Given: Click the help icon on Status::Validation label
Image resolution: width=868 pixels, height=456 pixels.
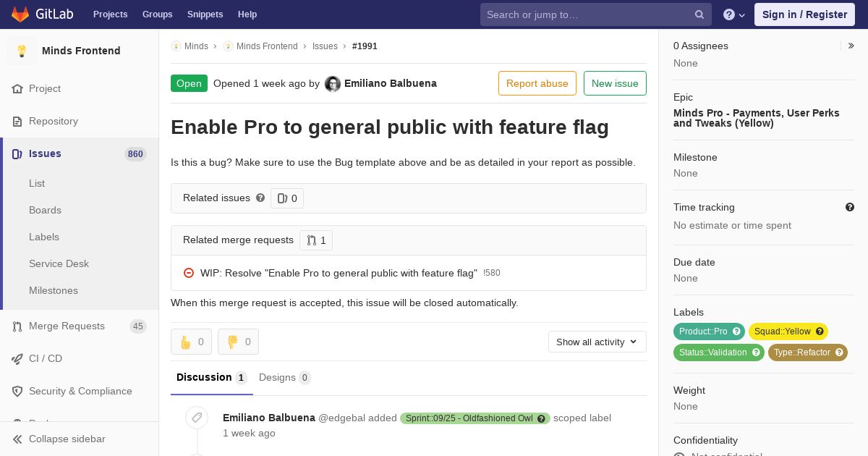Looking at the screenshot, I should coord(757,352).
